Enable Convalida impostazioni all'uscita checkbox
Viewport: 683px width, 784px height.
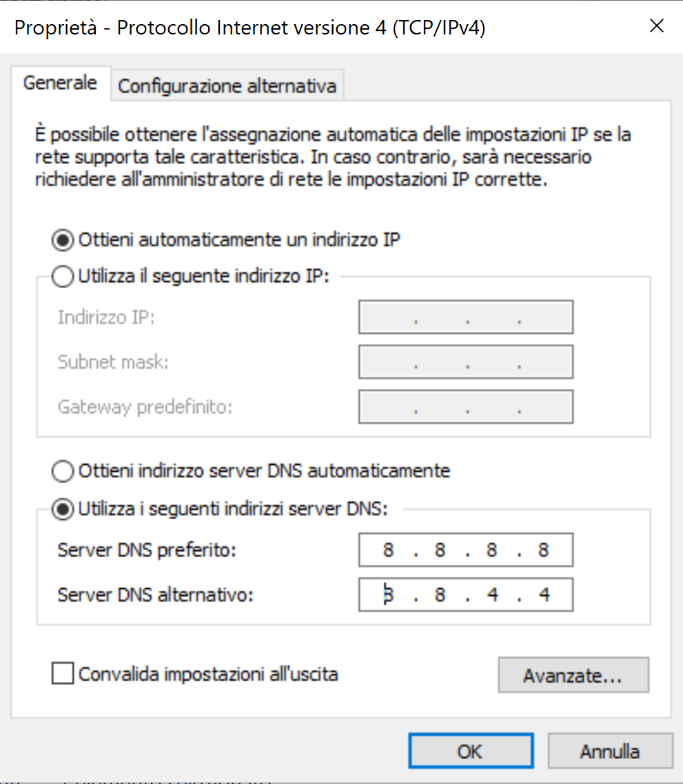[x=63, y=674]
